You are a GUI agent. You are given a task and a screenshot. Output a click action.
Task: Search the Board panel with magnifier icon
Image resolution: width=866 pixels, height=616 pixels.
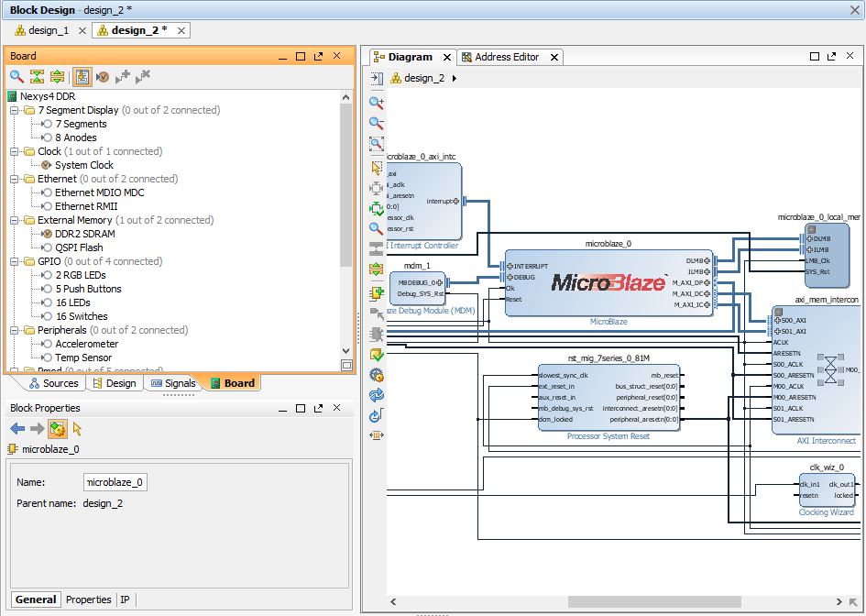coord(16,76)
